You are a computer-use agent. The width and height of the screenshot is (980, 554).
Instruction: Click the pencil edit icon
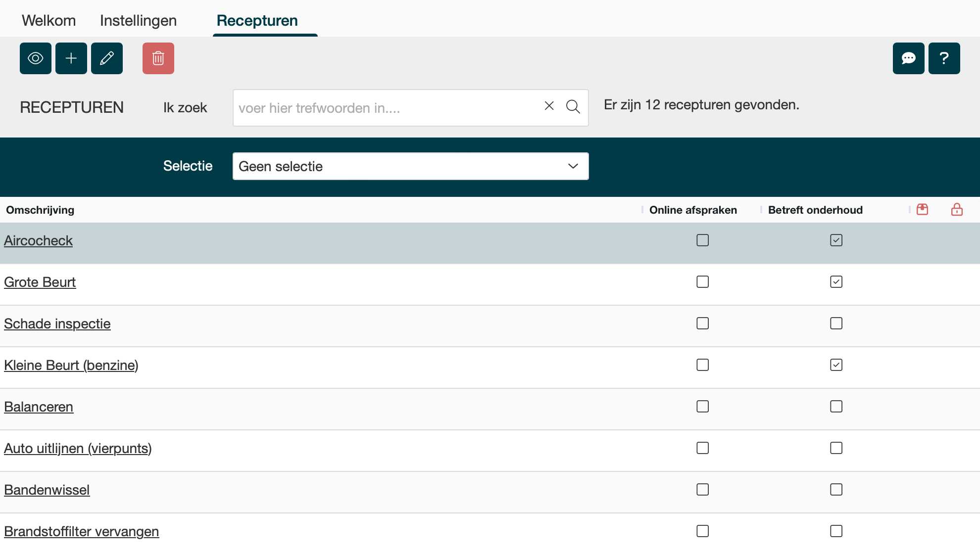tap(107, 58)
